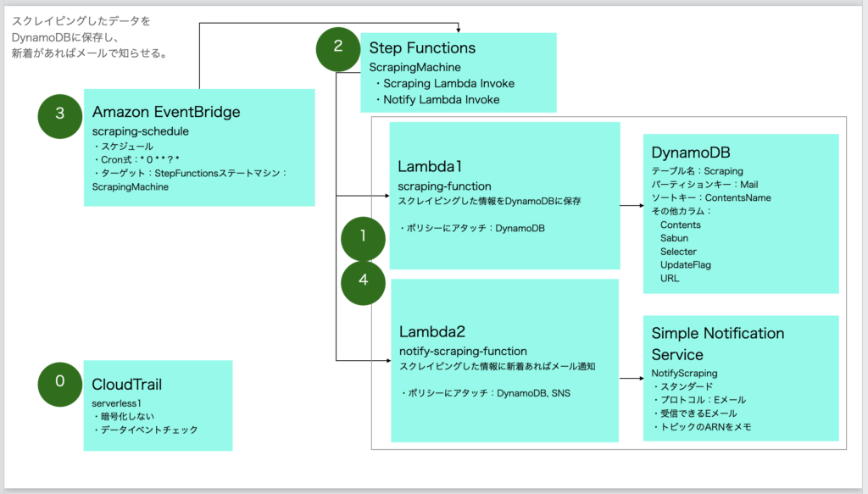Select the green step circle numbered 1
868x494 pixels.
pos(363,238)
